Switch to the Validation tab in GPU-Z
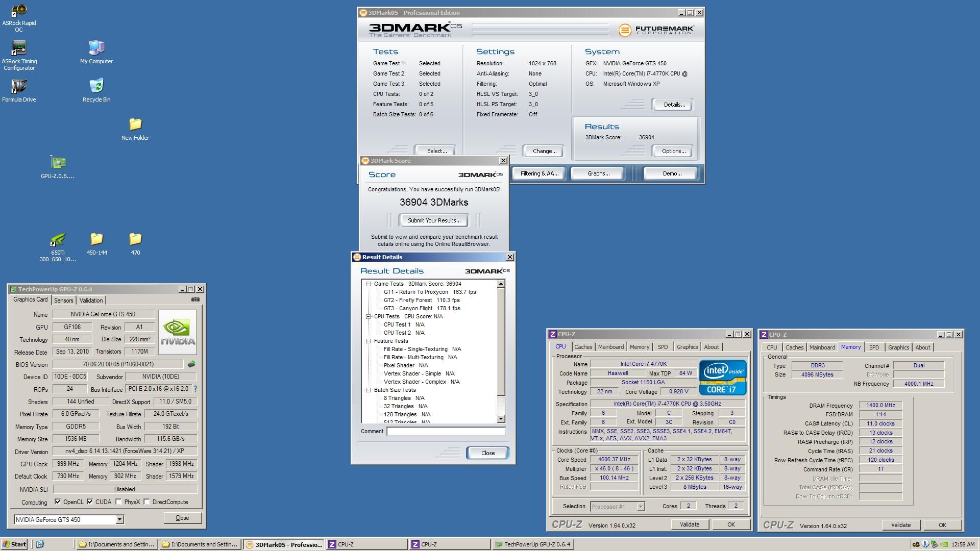 [x=91, y=300]
